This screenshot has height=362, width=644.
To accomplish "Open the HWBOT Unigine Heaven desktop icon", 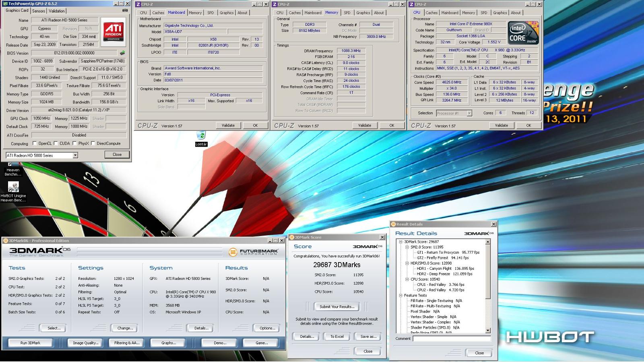I will (x=13, y=192).
